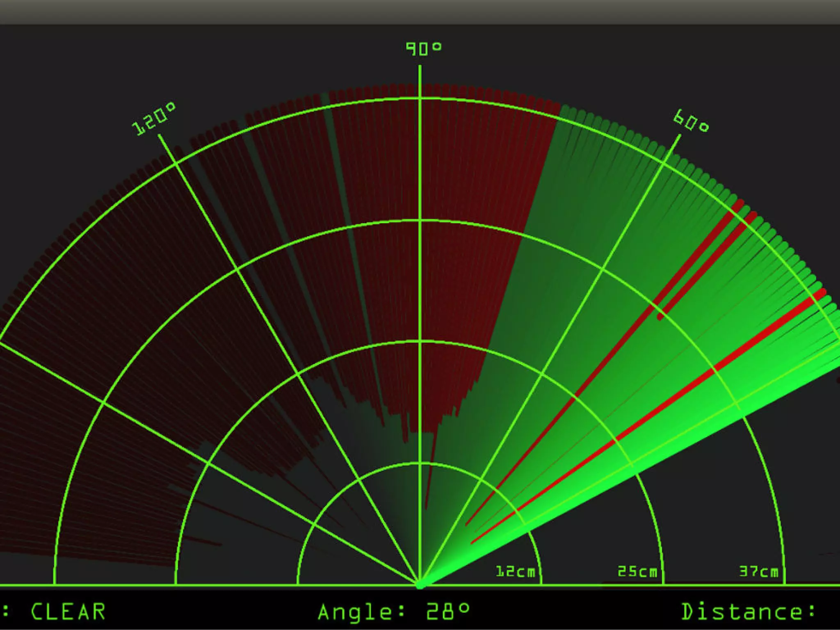
Task: Click the Distance readout label
Action: tap(747, 612)
